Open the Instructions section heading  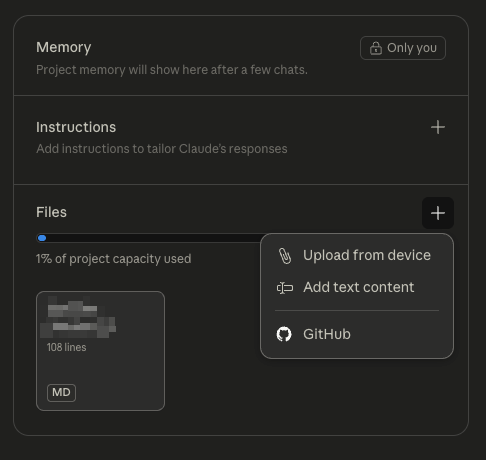(x=76, y=127)
